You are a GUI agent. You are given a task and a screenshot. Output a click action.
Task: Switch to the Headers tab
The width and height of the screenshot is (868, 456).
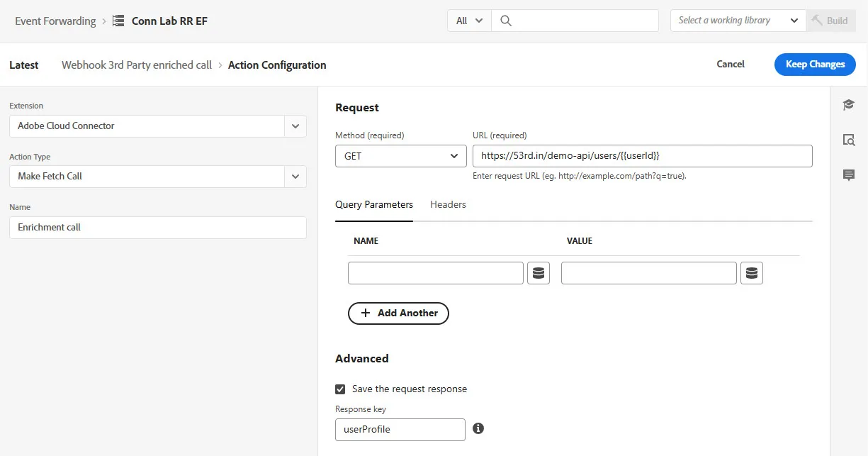coord(448,204)
